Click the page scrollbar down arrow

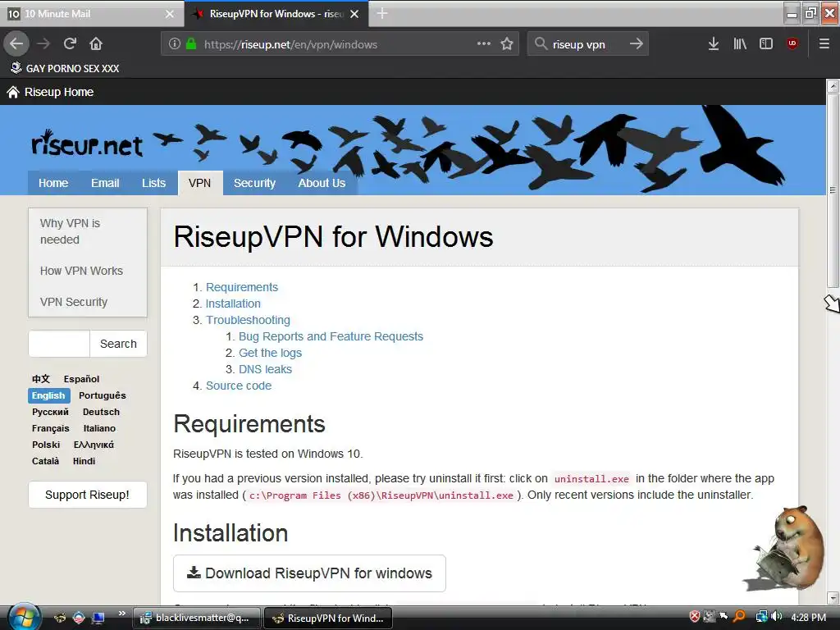pos(833,597)
